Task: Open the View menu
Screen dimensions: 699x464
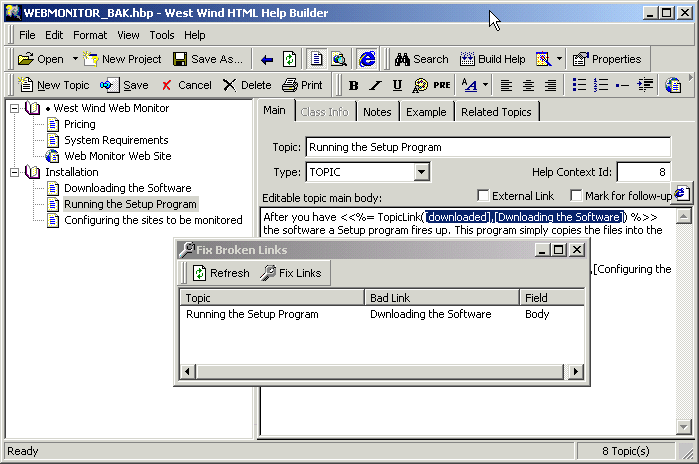Action: tap(128, 35)
